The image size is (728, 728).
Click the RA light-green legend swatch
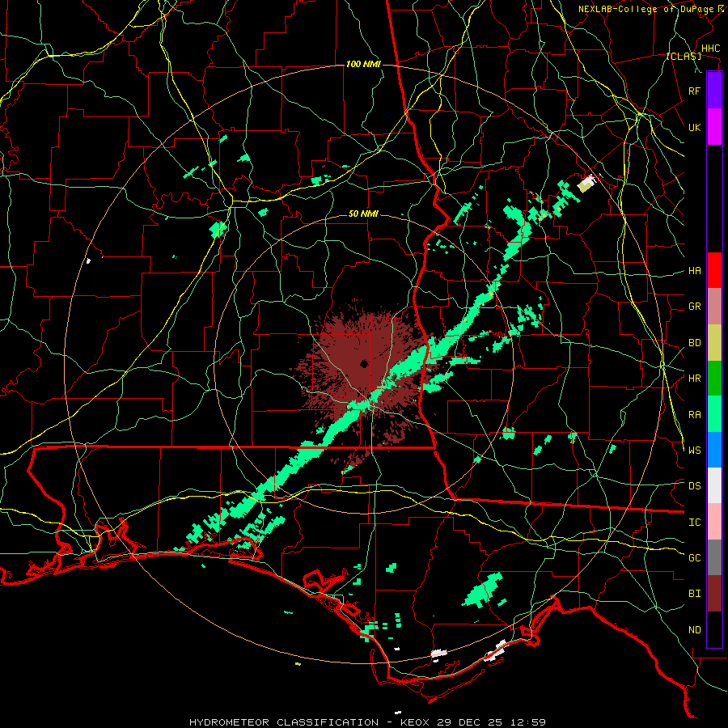(714, 414)
